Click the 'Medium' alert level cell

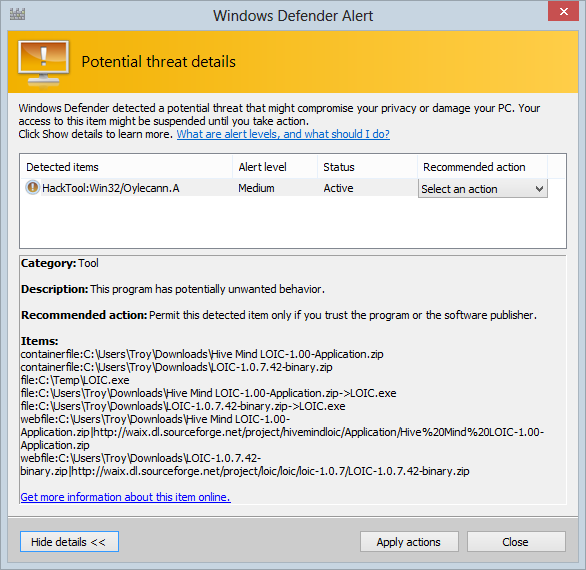coord(256,188)
